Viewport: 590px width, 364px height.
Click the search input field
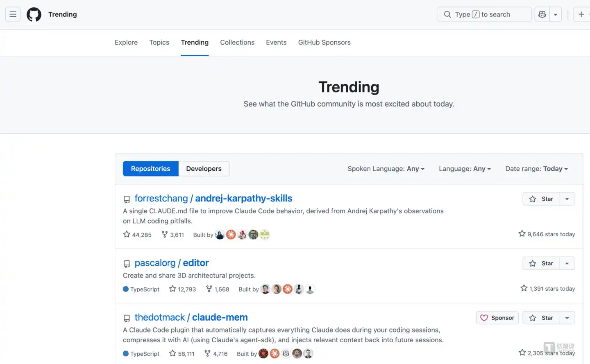(484, 14)
